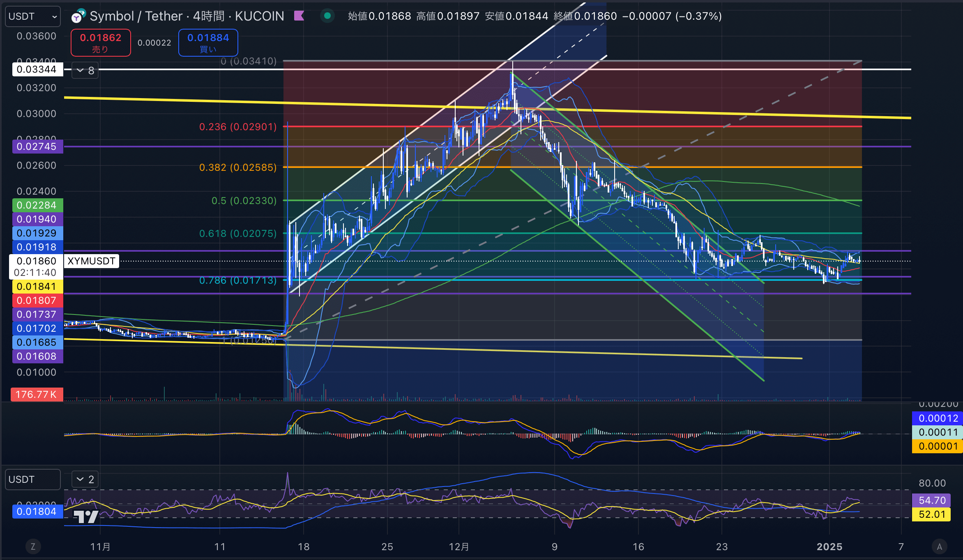
Task: Expand the lower pane 2 indicators legend
Action: pyautogui.click(x=85, y=479)
